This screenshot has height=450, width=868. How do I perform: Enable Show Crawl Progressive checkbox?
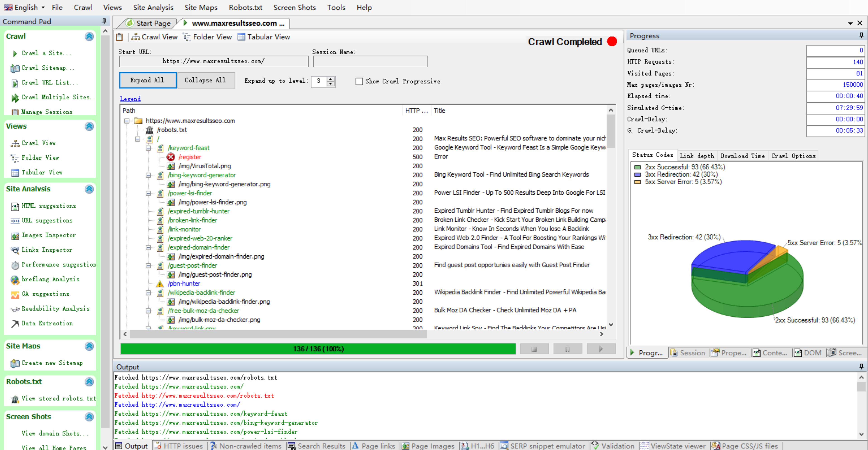click(x=359, y=81)
